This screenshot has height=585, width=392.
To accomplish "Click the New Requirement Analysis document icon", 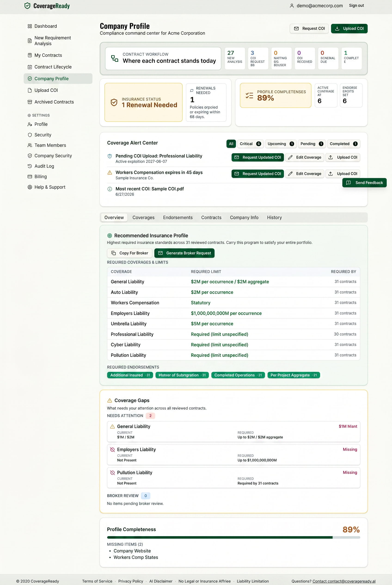I will coord(30,40).
